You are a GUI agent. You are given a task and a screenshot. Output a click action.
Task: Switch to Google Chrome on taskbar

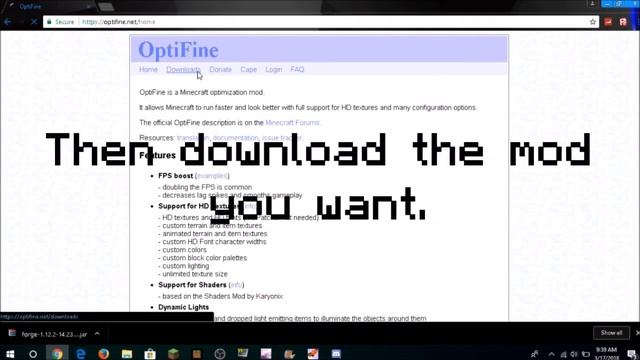pyautogui.click(x=57, y=353)
